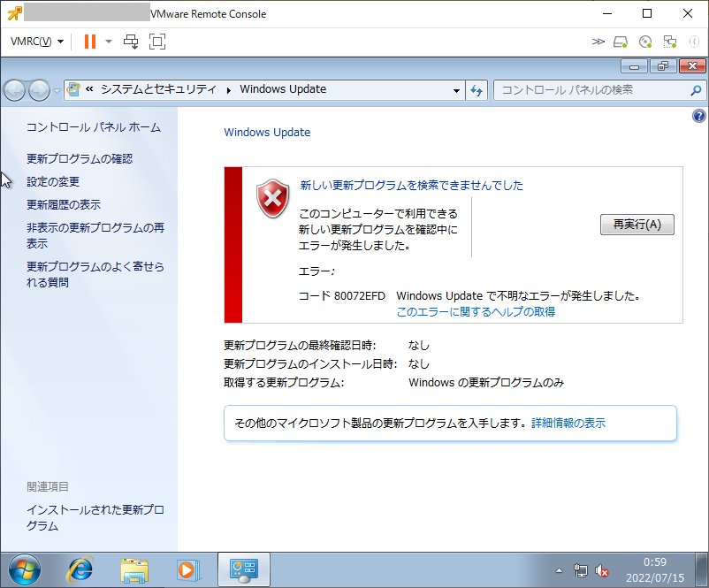
Task: Expand the pause button dropdown arrow
Action: (108, 42)
